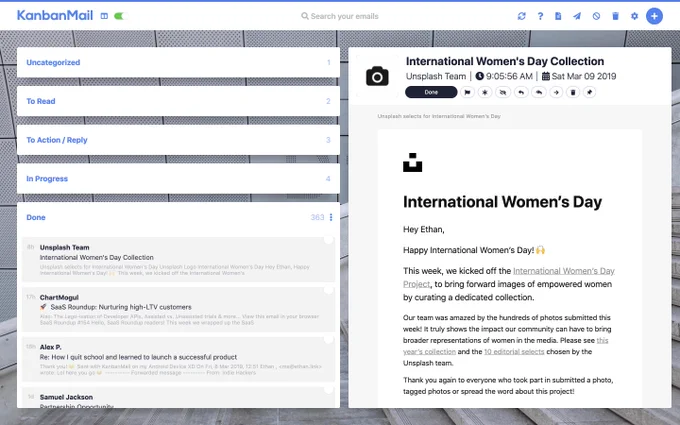Click the Sat Mar 09 2019 date

pos(579,76)
